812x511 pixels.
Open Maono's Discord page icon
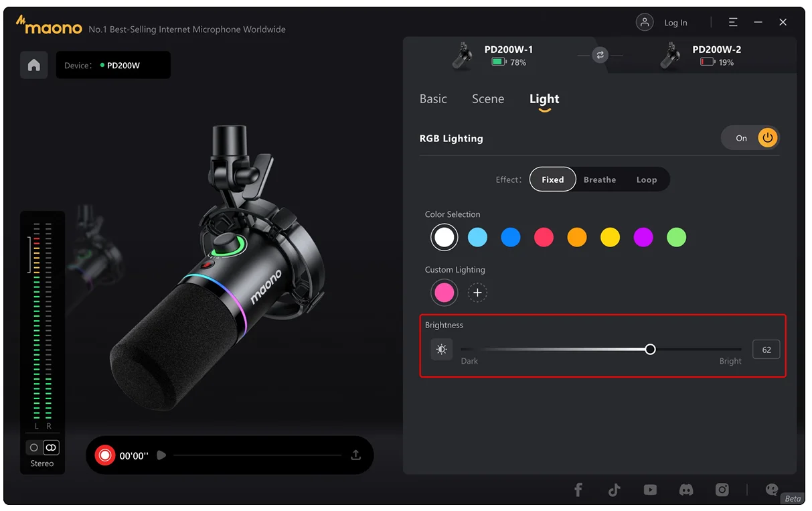click(686, 490)
